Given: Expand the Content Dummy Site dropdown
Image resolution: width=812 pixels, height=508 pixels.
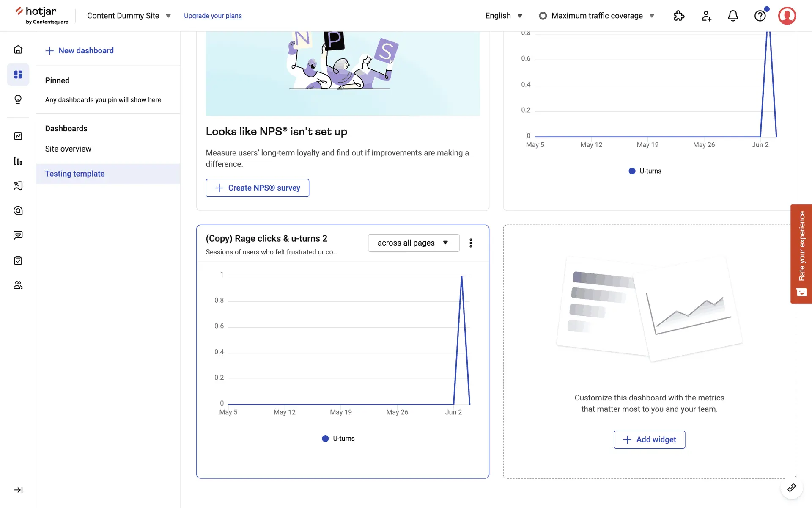Looking at the screenshot, I should coord(129,16).
